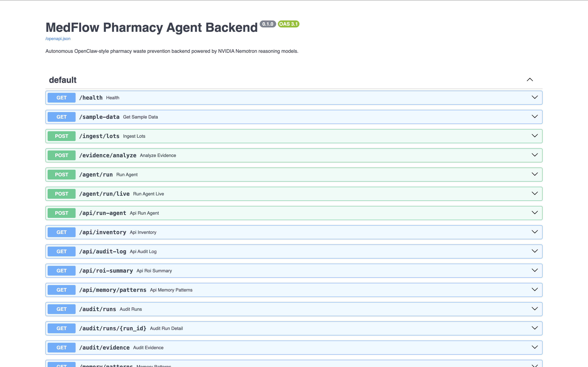This screenshot has height=367, width=588.
Task: Expand the /api/run-agent chevron arrow
Action: (535, 213)
